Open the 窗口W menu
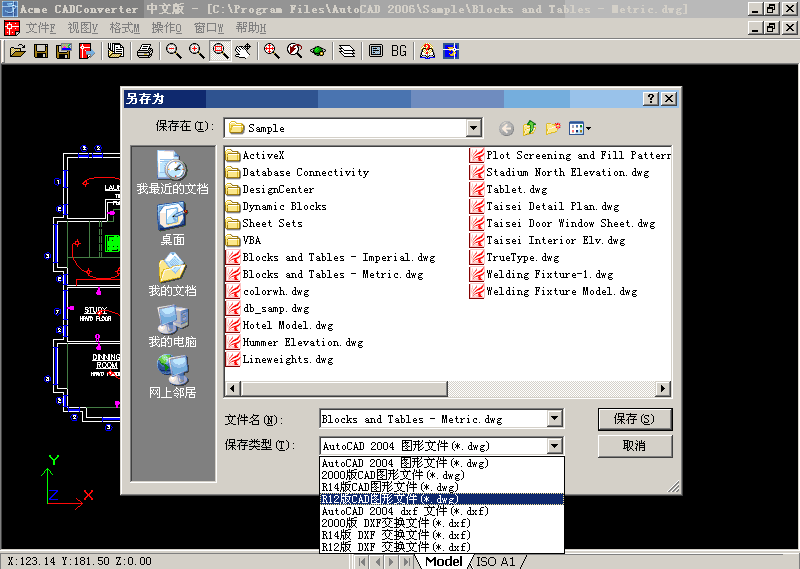The width and height of the screenshot is (800, 569). click(x=209, y=28)
